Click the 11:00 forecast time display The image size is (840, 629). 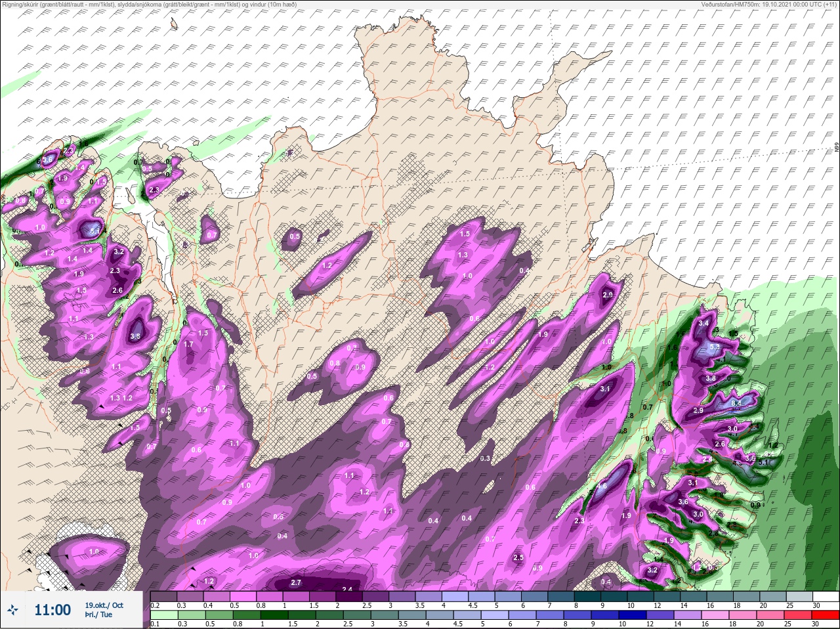click(52, 610)
